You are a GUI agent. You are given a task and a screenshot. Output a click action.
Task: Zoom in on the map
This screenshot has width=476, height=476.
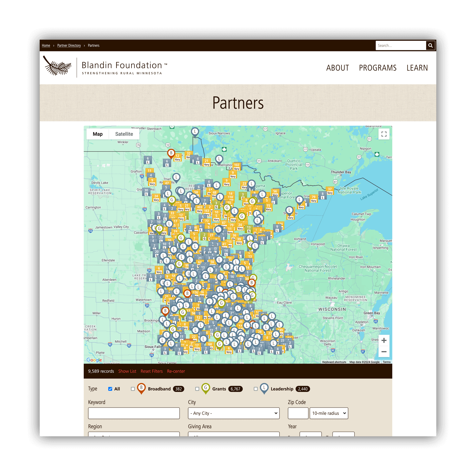384,340
